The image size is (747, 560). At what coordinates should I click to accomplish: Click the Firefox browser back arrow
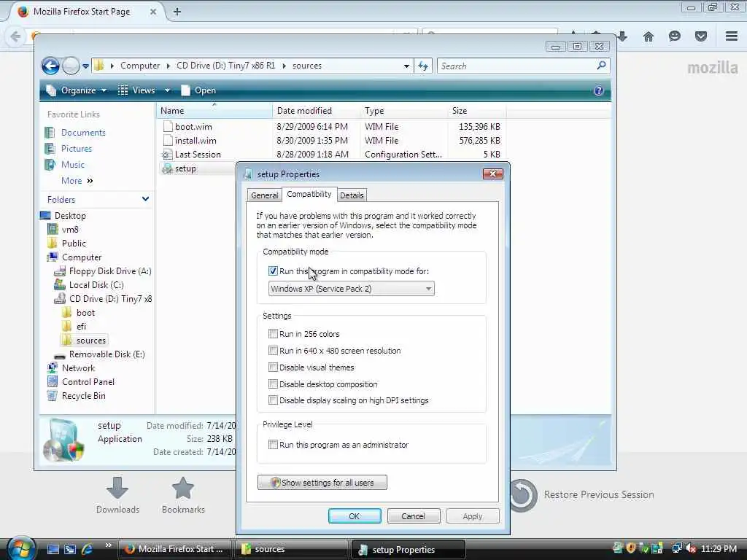pyautogui.click(x=15, y=36)
